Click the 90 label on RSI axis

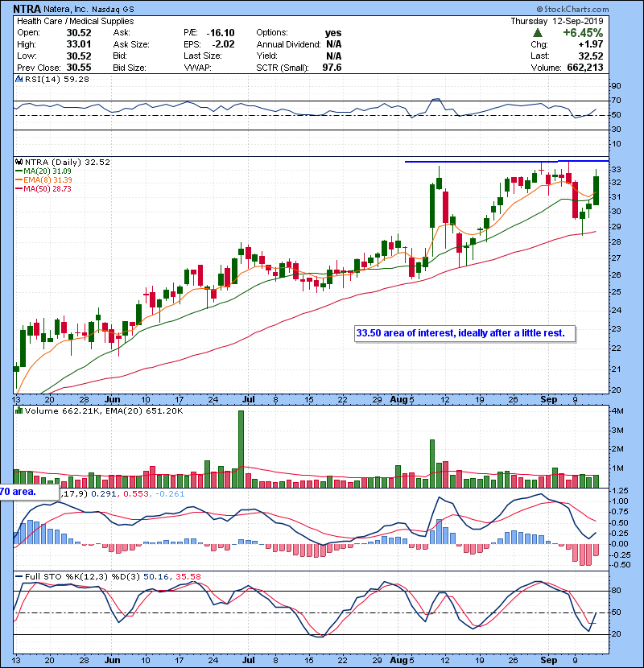pos(617,85)
